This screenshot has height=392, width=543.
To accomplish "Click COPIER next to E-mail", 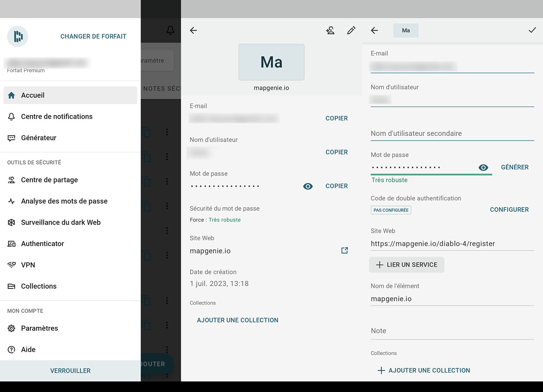I will pos(337,118).
